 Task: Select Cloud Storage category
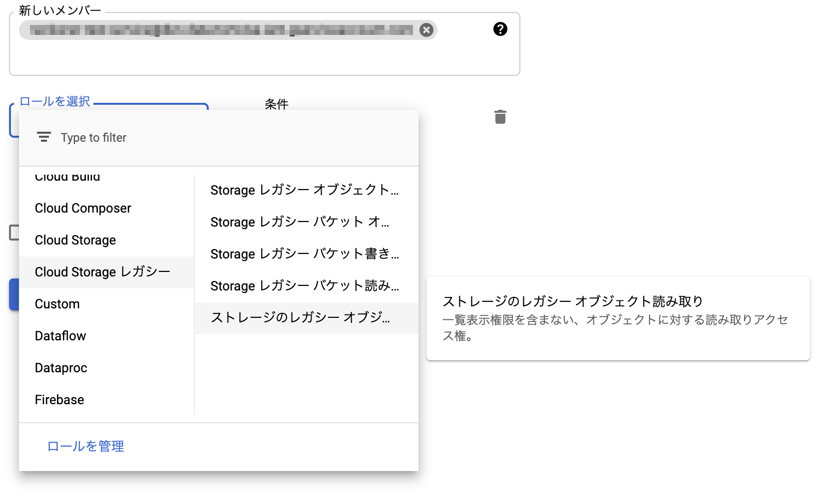point(106,240)
